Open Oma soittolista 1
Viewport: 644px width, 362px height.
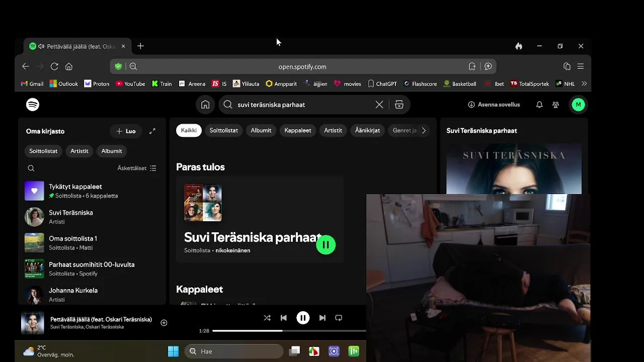[92, 243]
